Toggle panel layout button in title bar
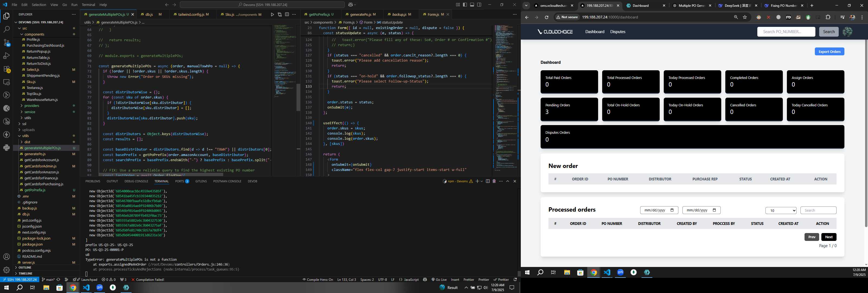Image resolution: width=868 pixels, height=293 pixels. pos(472,5)
